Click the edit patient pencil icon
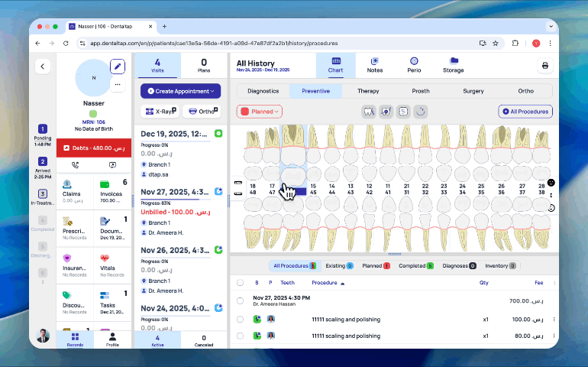588x367 pixels. pos(117,67)
